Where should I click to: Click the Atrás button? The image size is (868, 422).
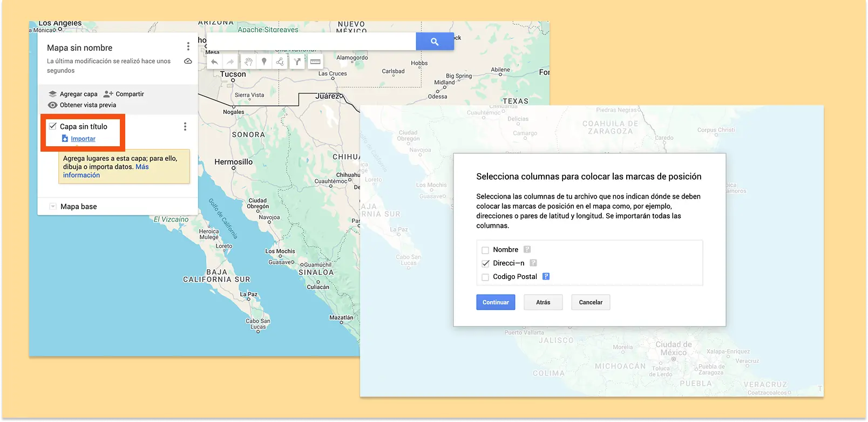[x=543, y=302]
